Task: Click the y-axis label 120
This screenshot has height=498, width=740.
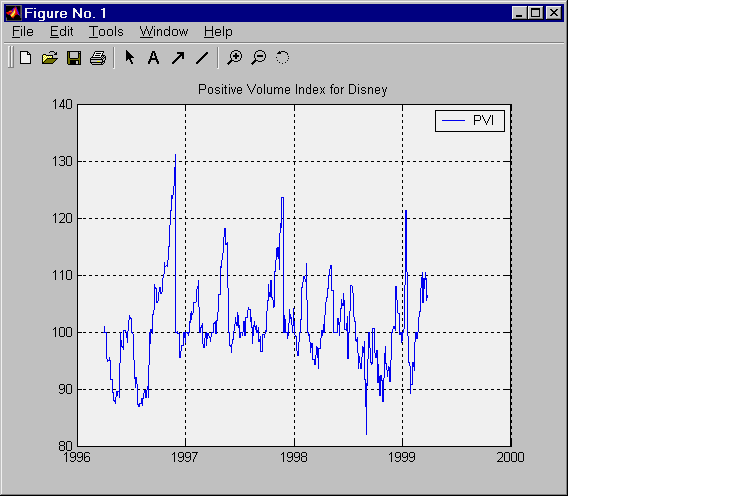Action: (62, 219)
